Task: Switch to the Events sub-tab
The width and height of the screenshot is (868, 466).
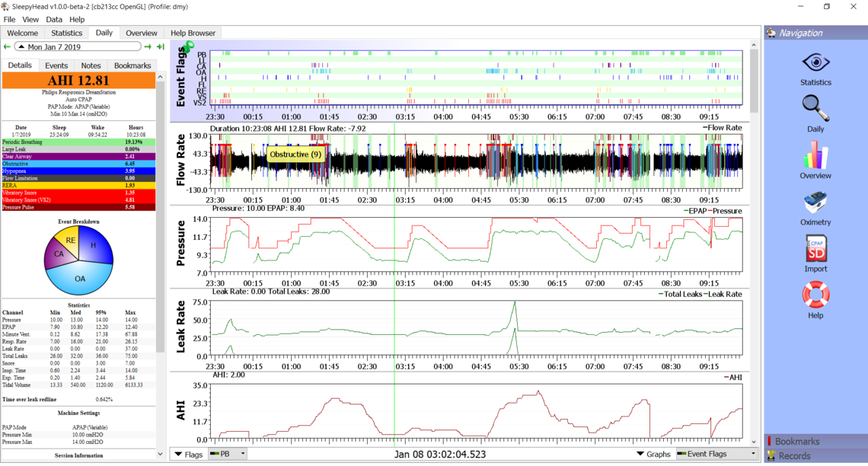Action: coord(56,65)
